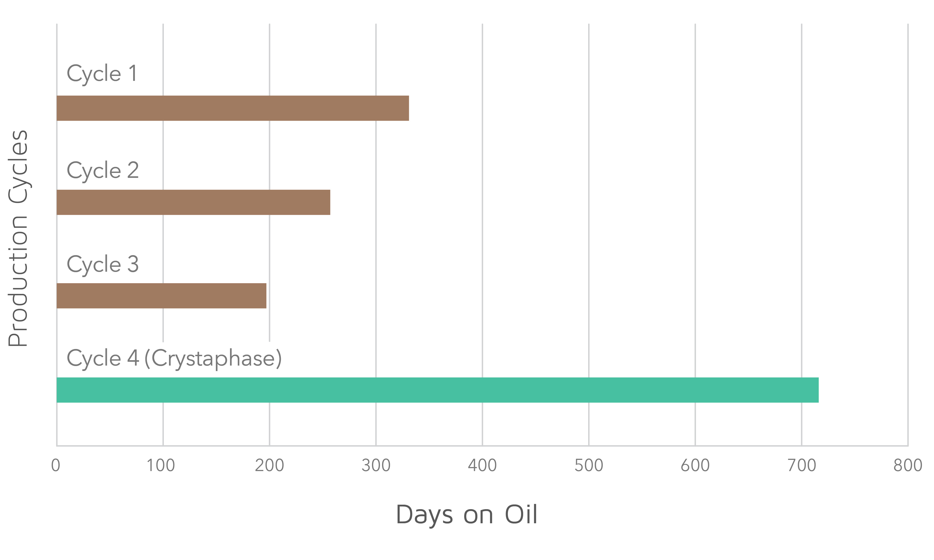The height and width of the screenshot is (560, 934).
Task: Select the Cycle 3 label
Action: [x=103, y=265]
